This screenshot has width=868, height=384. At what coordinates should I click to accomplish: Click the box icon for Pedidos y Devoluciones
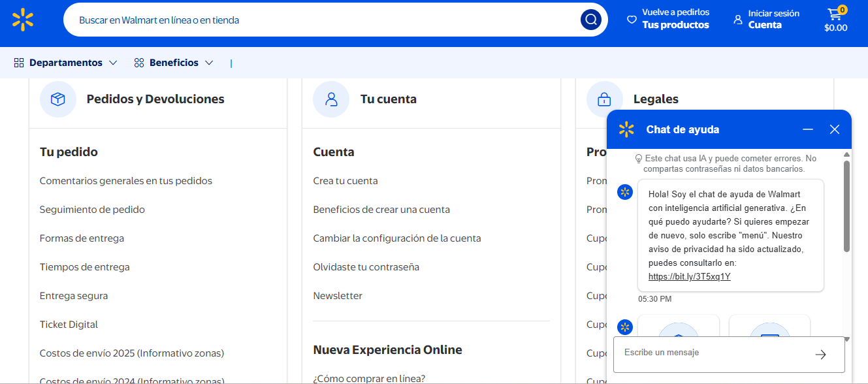click(58, 99)
